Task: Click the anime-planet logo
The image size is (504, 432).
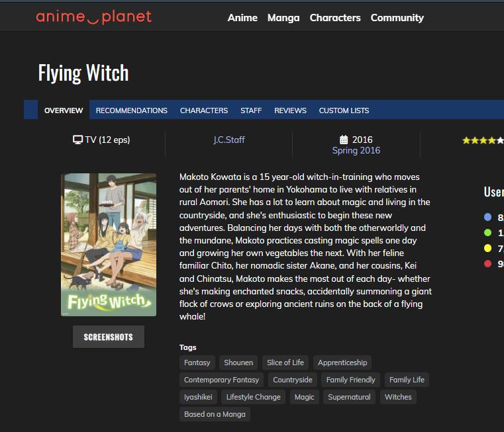Action: point(93,17)
